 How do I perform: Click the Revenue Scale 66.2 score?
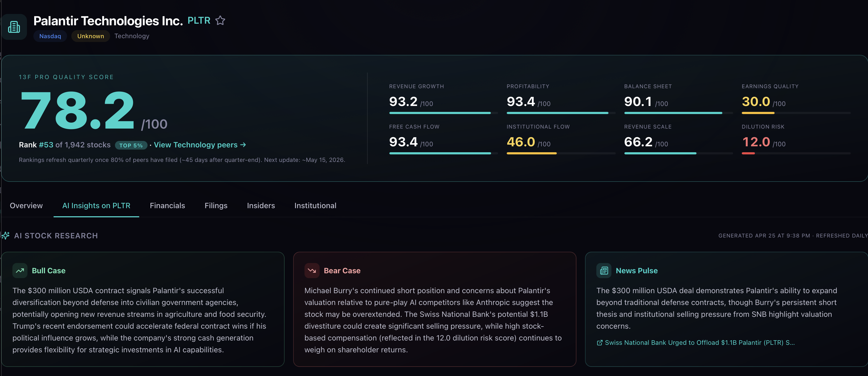click(x=638, y=142)
